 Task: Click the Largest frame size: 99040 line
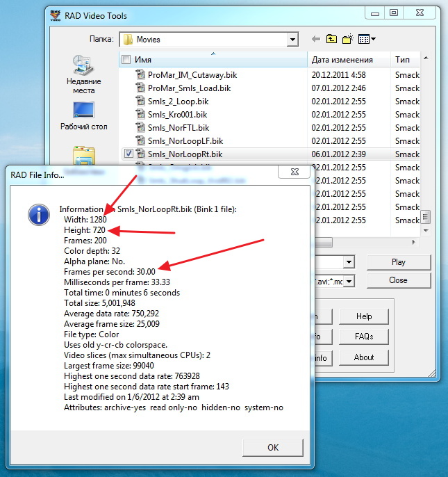tap(109, 365)
